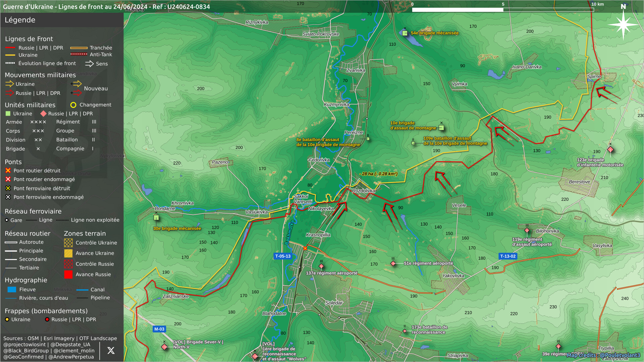Click the yellow Changement circle in legend
Image resolution: width=644 pixels, height=362 pixels.
[73, 105]
